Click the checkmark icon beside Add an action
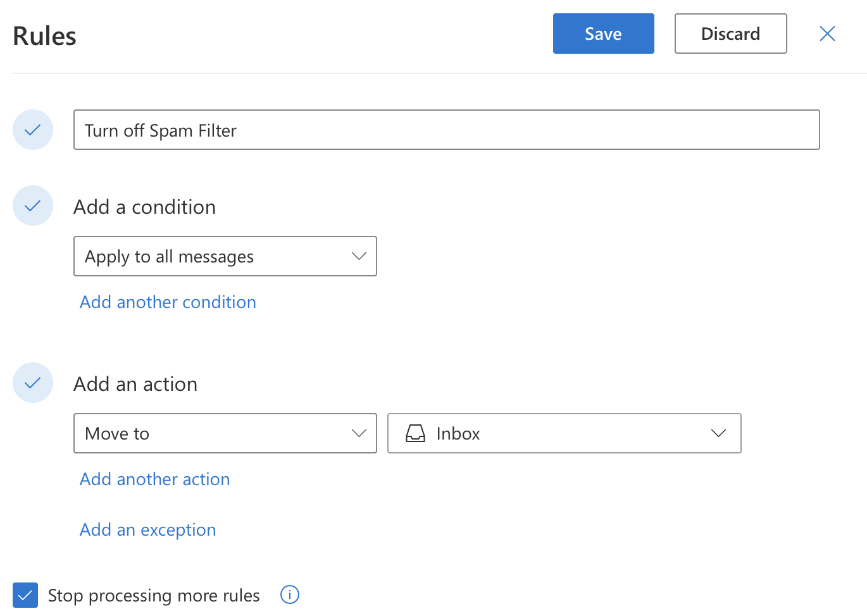The width and height of the screenshot is (867, 616). click(x=32, y=383)
